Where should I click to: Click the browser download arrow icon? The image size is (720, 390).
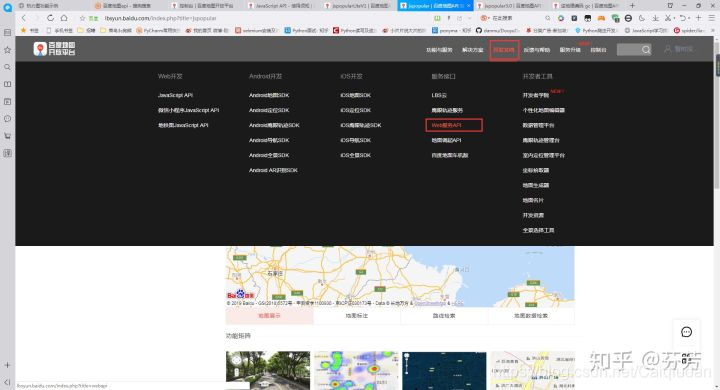point(655,18)
